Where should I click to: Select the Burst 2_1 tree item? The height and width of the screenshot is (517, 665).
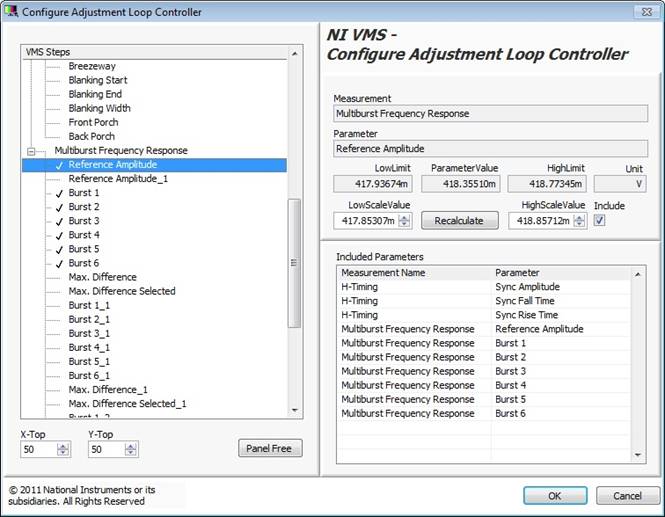[89, 319]
